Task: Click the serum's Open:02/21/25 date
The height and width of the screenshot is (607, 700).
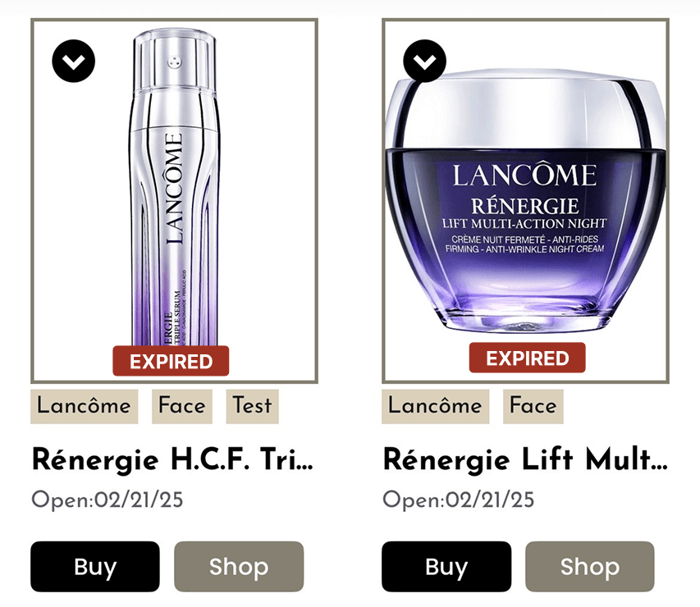Action: coord(108,500)
